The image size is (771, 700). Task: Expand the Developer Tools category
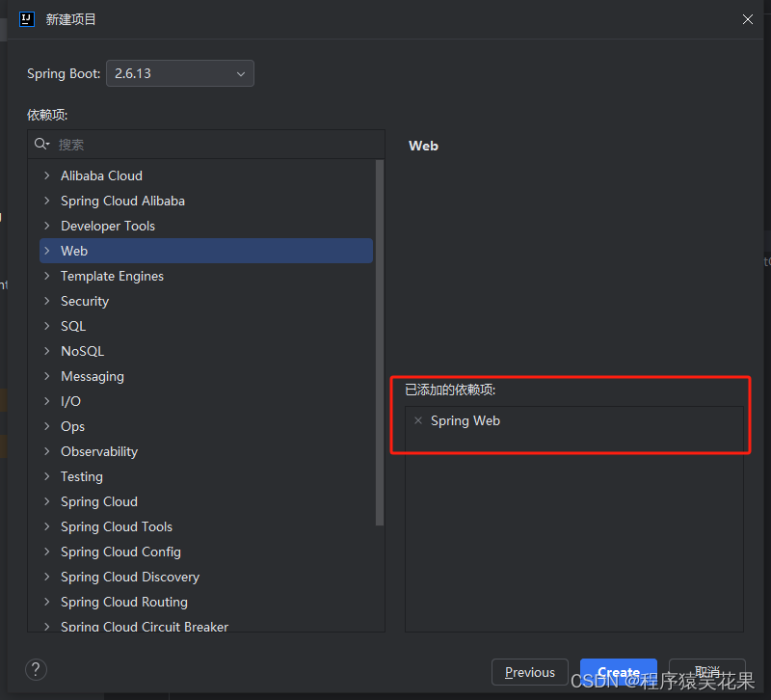(45, 225)
